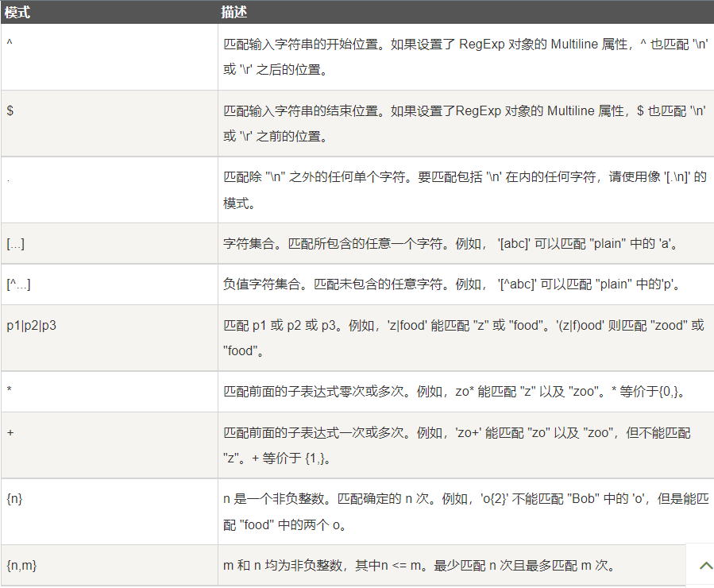Viewport: 714px width, 588px height.
Task: Click the description starting 负值字符集合
Action: tap(466, 284)
